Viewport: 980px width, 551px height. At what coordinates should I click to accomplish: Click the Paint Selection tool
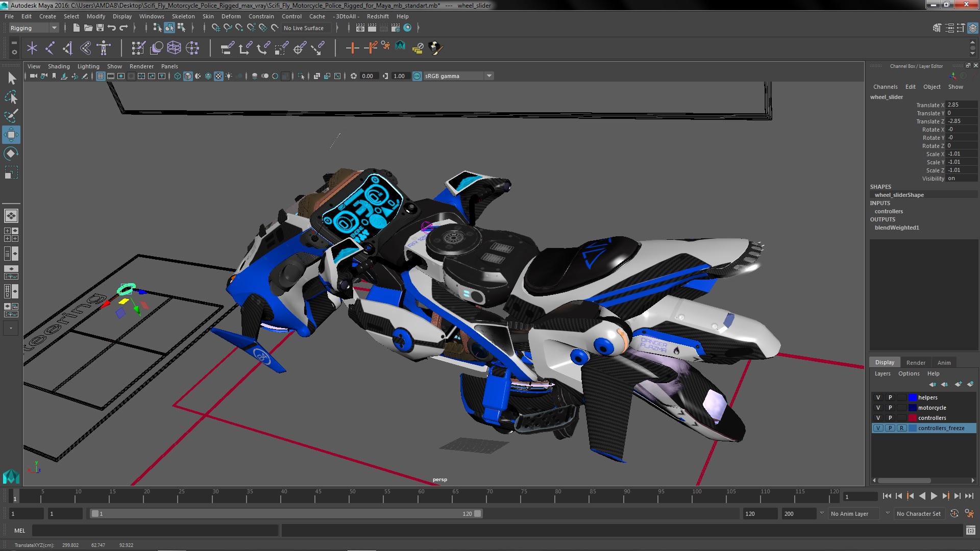[11, 116]
